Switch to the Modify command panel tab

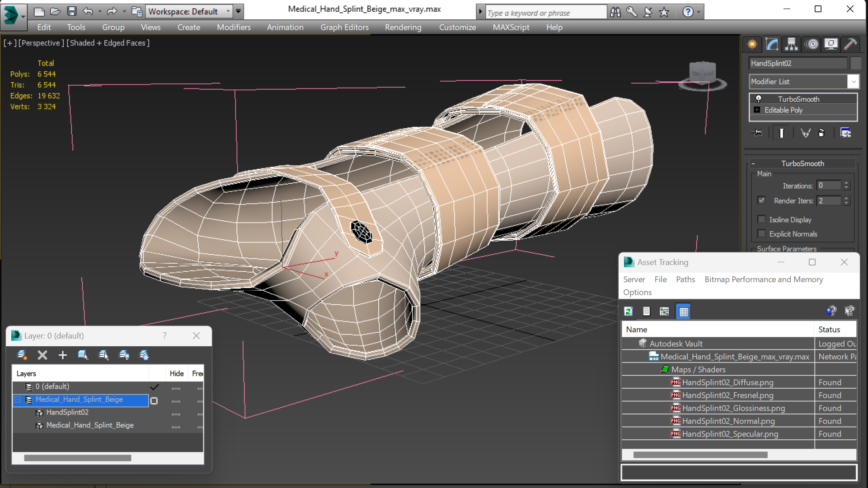click(x=772, y=44)
